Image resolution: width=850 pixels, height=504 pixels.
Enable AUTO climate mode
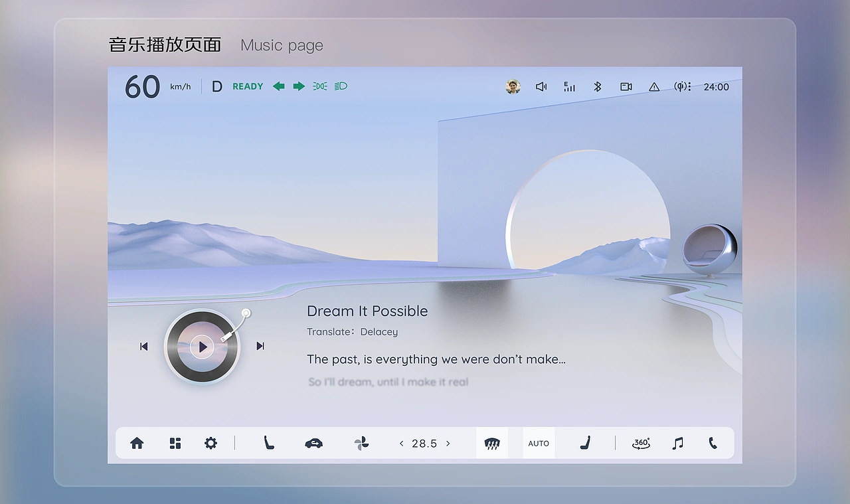538,443
